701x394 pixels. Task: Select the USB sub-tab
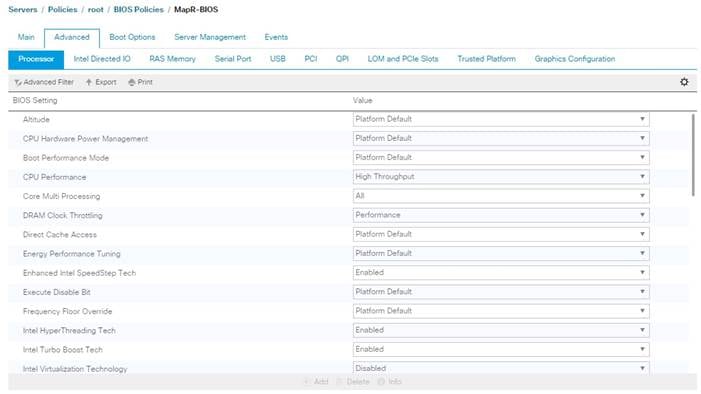point(278,59)
